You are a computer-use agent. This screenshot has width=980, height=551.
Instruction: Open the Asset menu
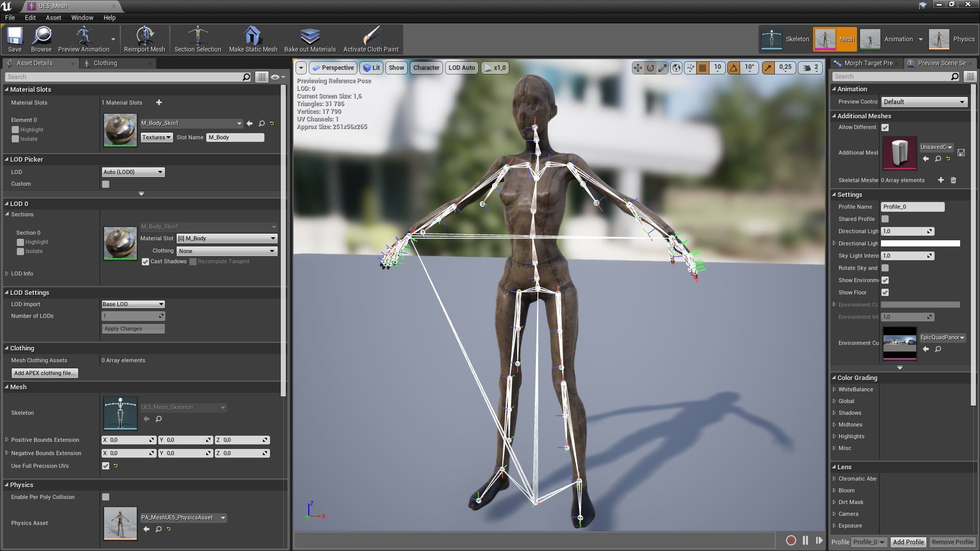point(54,17)
